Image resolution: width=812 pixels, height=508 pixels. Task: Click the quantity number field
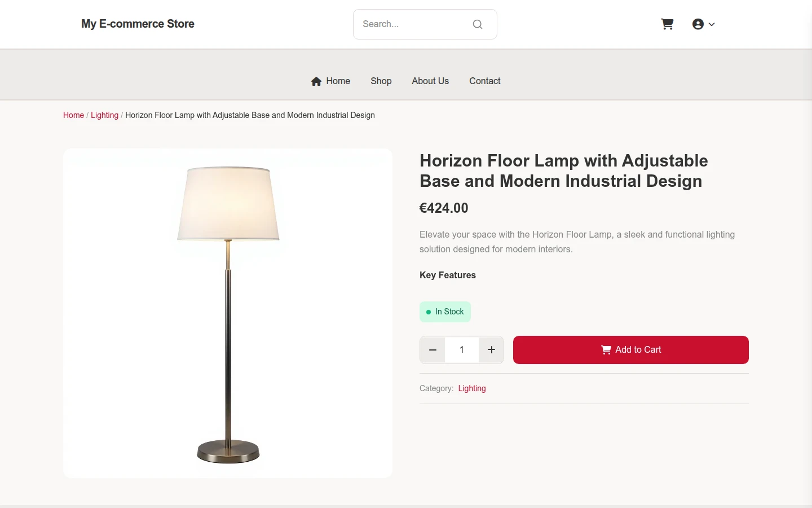pyautogui.click(x=462, y=350)
